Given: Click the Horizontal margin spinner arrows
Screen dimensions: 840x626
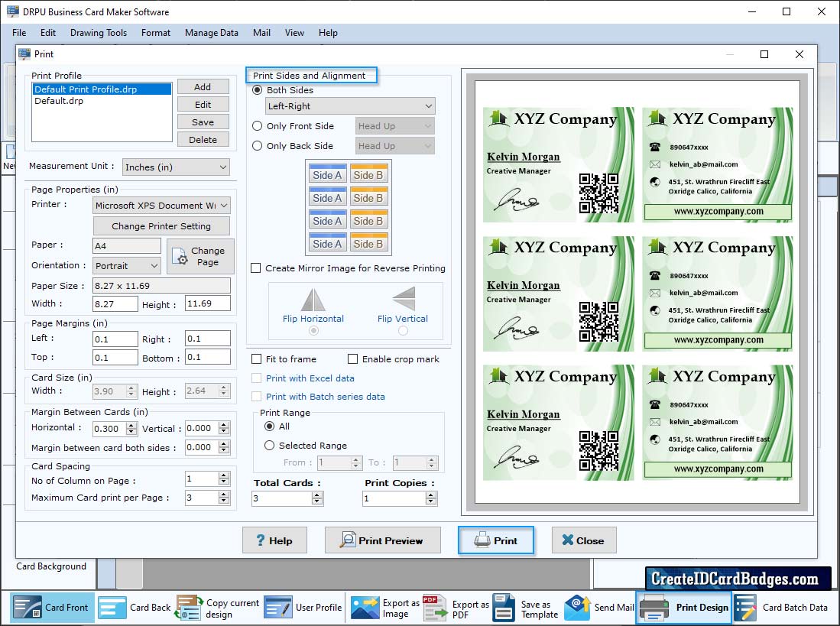Looking at the screenshot, I should 131,428.
